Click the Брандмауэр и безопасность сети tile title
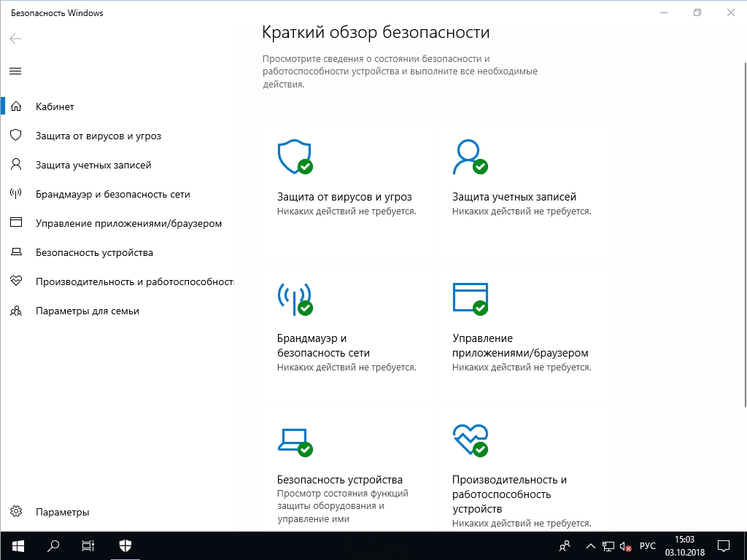Viewport: 747px width, 560px height. click(323, 345)
